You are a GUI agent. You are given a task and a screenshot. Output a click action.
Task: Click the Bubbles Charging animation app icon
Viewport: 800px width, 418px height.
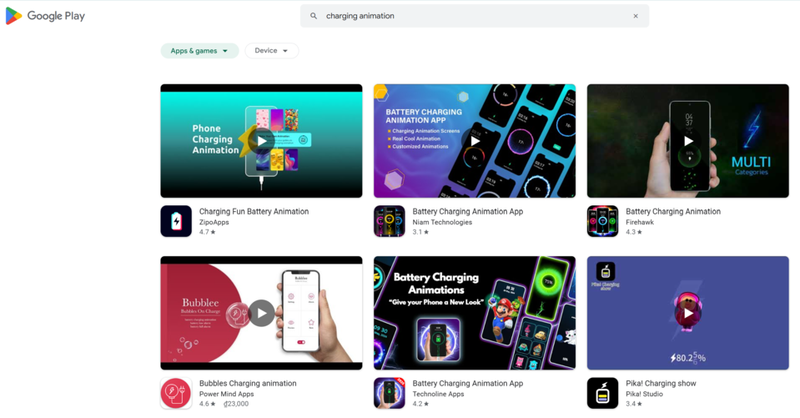coord(176,393)
